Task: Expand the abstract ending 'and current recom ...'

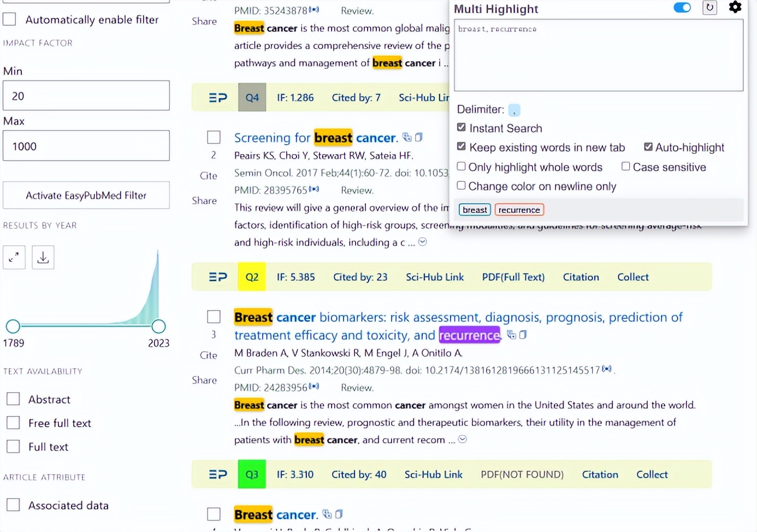Action: click(462, 439)
